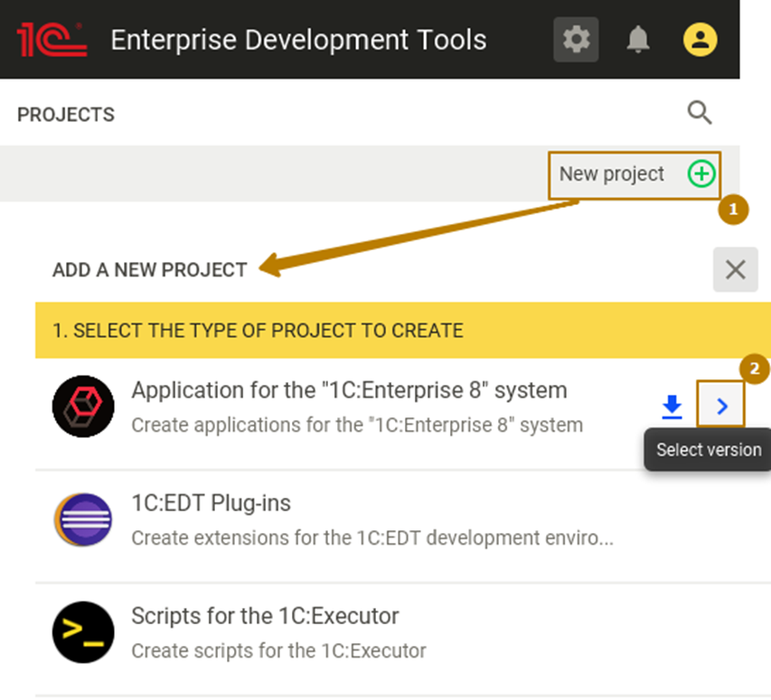Click the 1C:EDT Plug-ins Eclipse icon
The height and width of the screenshot is (700, 771).
pyautogui.click(x=83, y=520)
